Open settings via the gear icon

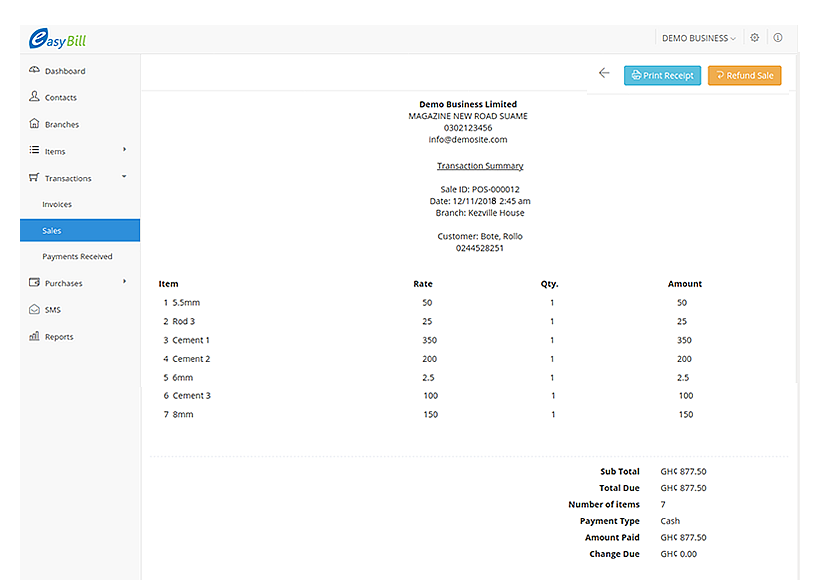click(755, 38)
